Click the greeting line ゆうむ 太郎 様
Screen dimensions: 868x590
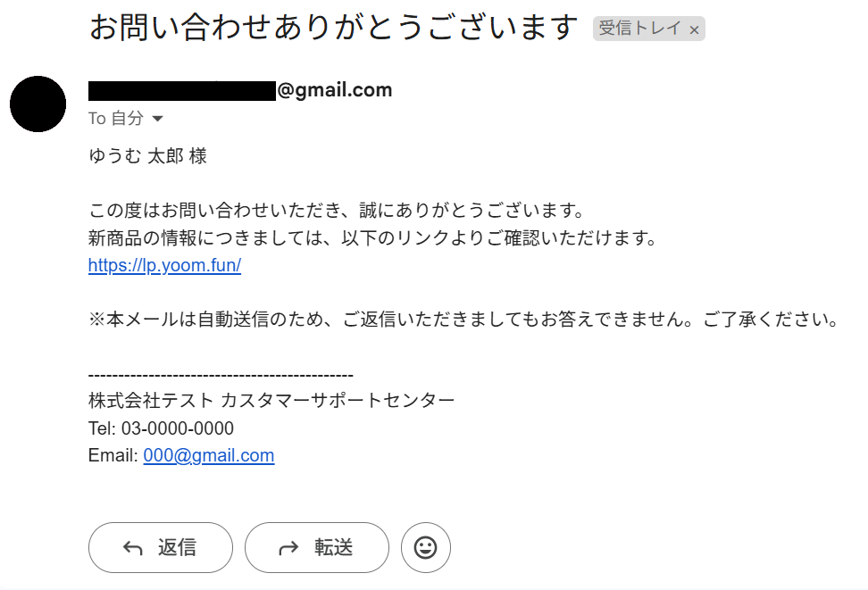pyautogui.click(x=147, y=156)
